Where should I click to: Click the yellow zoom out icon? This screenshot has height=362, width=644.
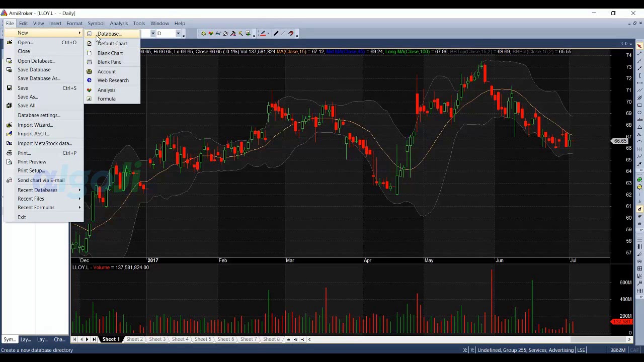click(639, 187)
